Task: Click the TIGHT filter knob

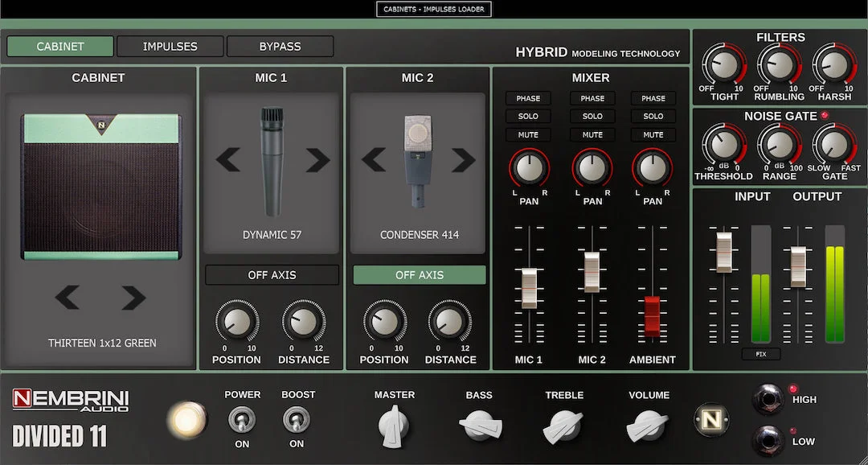Action: pyautogui.click(x=724, y=65)
